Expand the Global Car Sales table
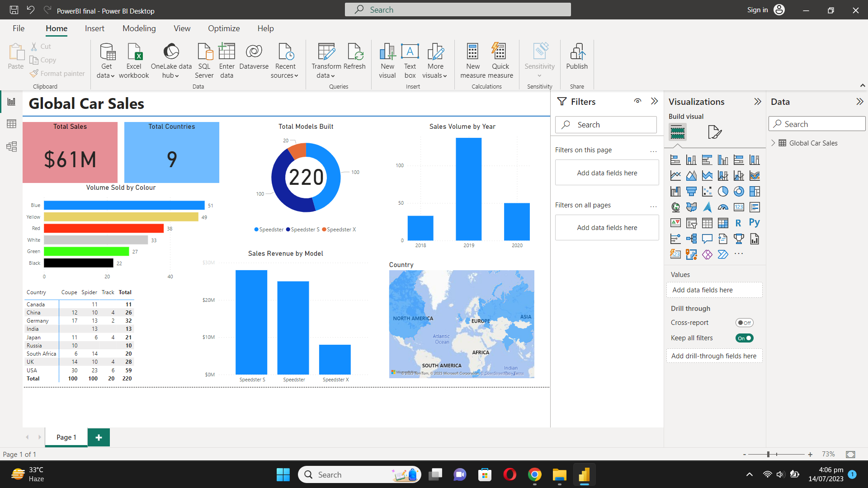This screenshot has height=488, width=868. pos(773,143)
